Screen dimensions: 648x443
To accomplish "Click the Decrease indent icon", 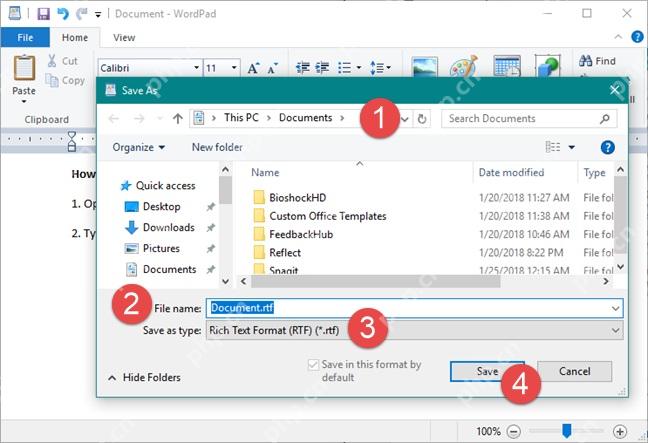I will (x=303, y=67).
